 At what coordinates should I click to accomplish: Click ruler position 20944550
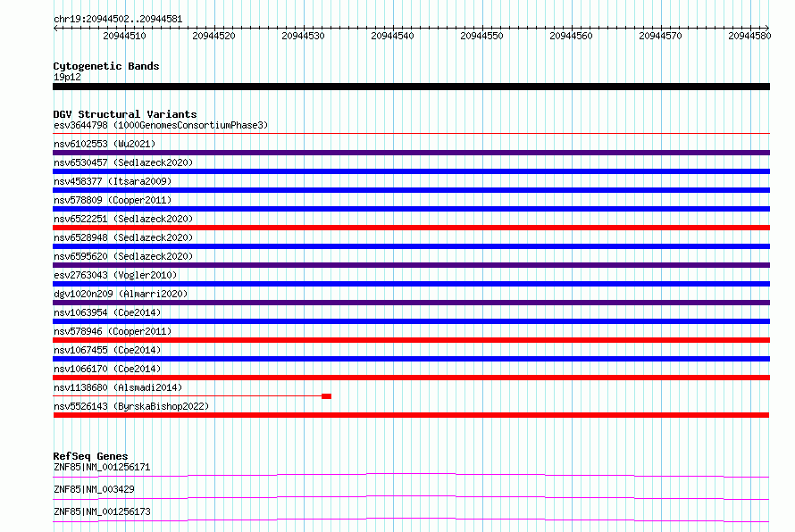click(x=481, y=36)
